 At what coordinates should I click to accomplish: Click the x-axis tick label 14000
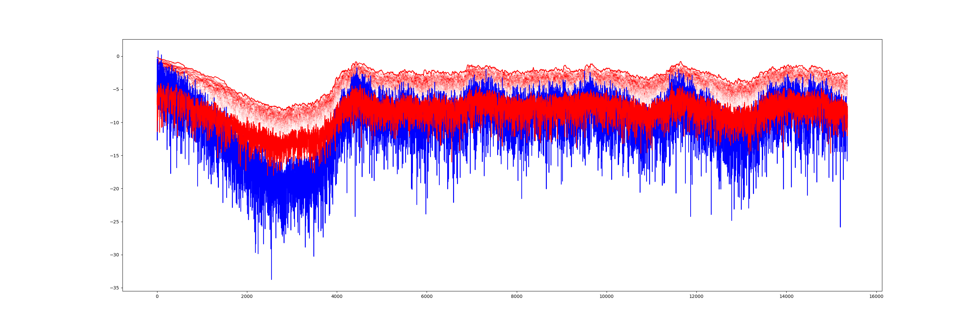[786, 297]
